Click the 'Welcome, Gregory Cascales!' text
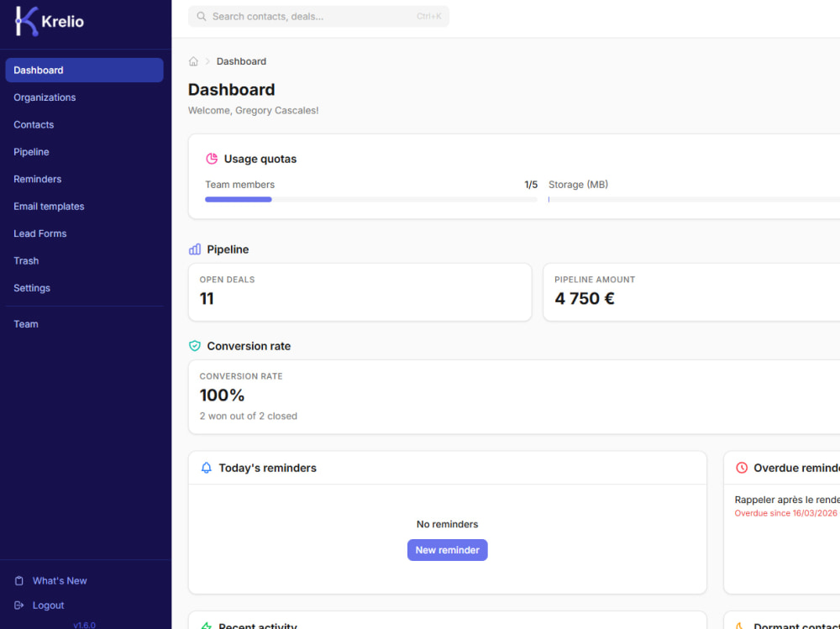The height and width of the screenshot is (629, 840). tap(254, 110)
